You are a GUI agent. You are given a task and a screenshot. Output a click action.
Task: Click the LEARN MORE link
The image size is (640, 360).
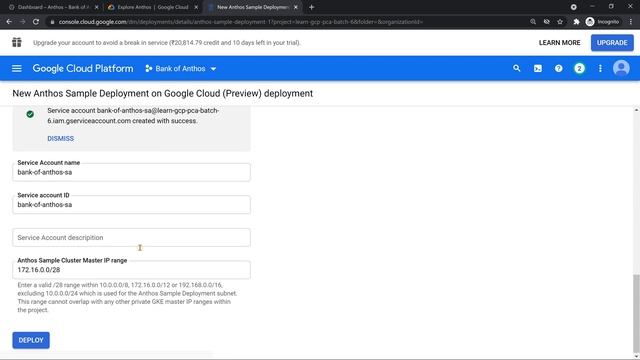(559, 42)
